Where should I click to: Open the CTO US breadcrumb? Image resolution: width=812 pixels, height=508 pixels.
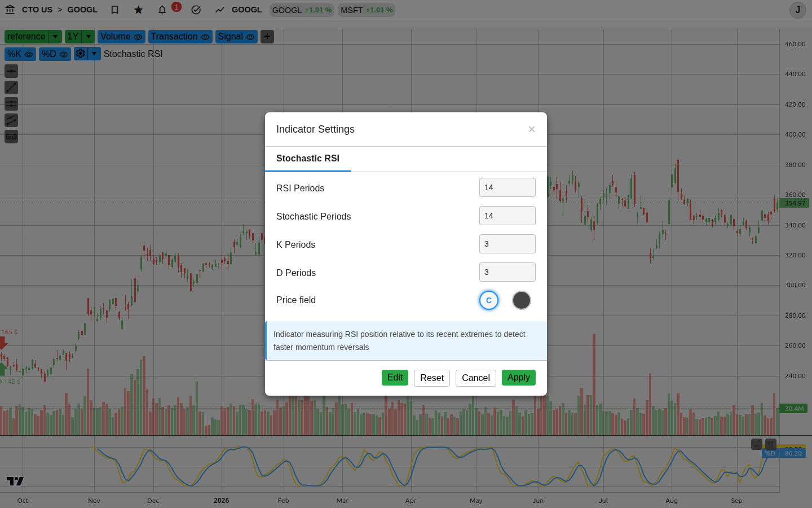click(37, 10)
